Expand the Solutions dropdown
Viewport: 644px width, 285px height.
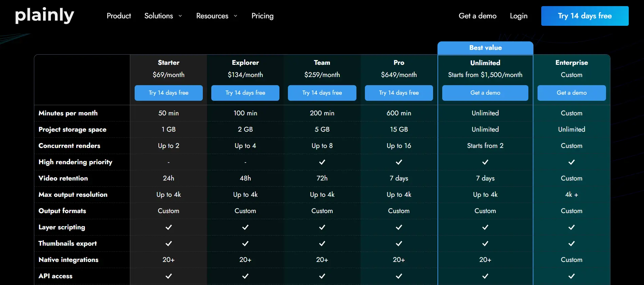[x=163, y=16]
